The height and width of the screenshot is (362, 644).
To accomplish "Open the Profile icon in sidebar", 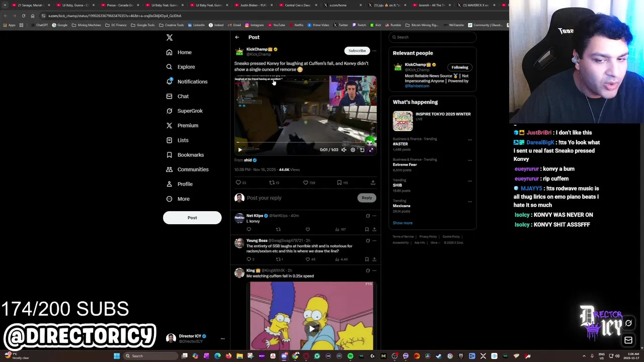I will (169, 184).
